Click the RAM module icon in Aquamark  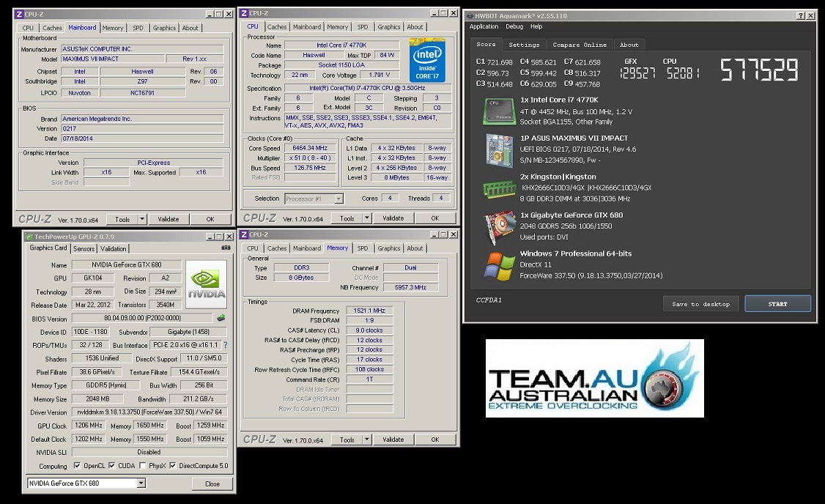(x=499, y=188)
